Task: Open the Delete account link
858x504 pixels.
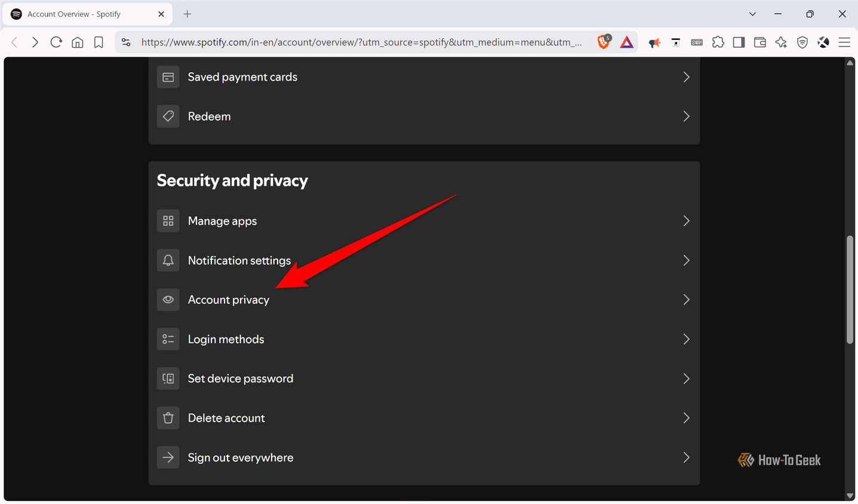Action: point(226,418)
